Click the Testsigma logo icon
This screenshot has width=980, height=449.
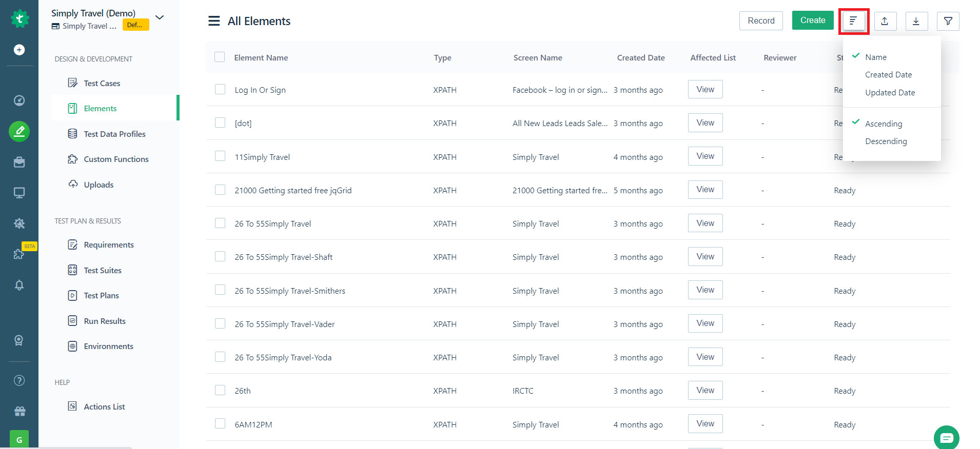19,19
